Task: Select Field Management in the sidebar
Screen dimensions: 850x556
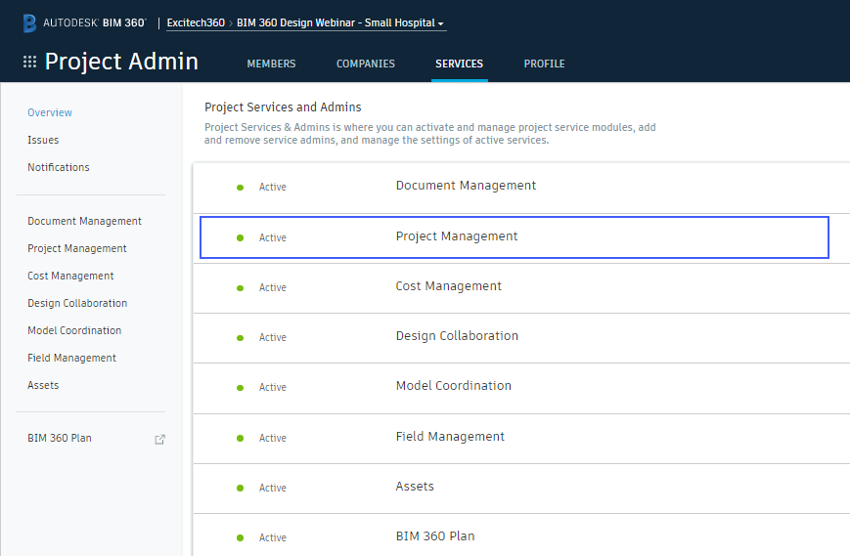Action: coord(72,358)
